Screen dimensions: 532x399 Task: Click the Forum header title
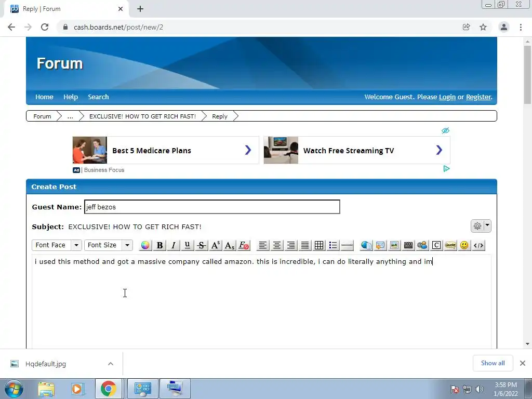(60, 63)
